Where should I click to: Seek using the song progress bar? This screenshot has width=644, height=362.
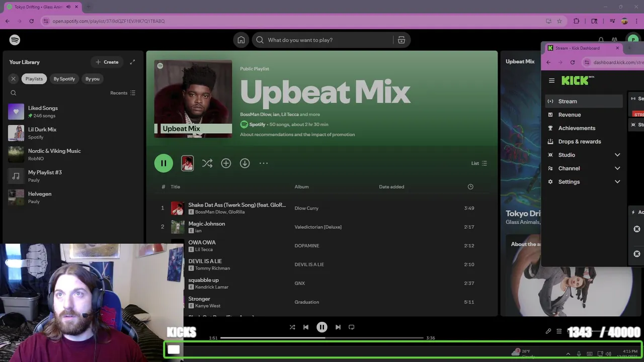(322, 338)
